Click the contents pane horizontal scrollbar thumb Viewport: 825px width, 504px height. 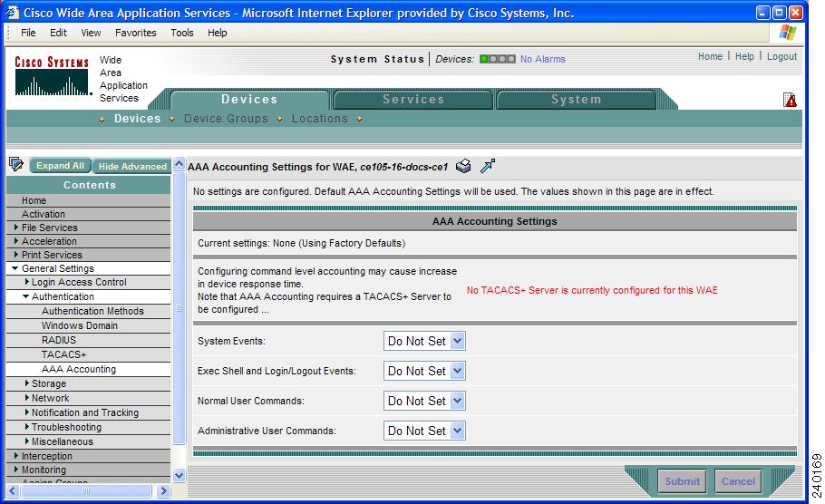[86, 490]
